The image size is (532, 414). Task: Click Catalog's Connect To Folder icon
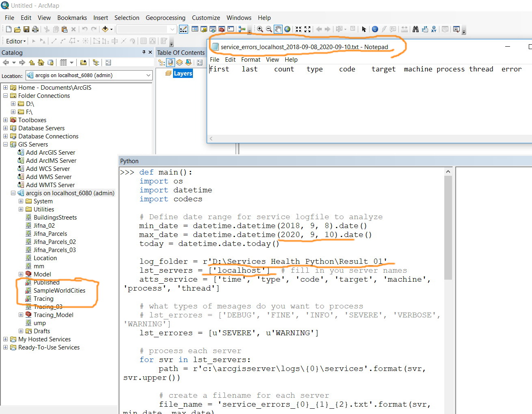click(83, 63)
